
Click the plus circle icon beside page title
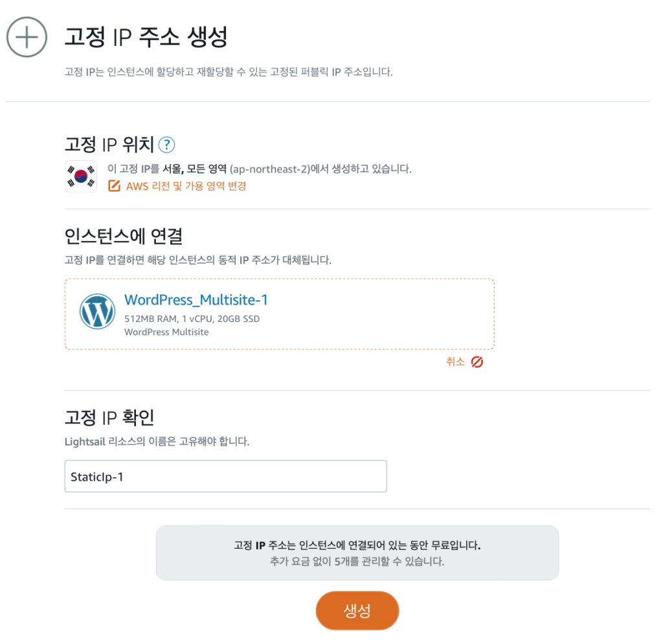pos(27,37)
